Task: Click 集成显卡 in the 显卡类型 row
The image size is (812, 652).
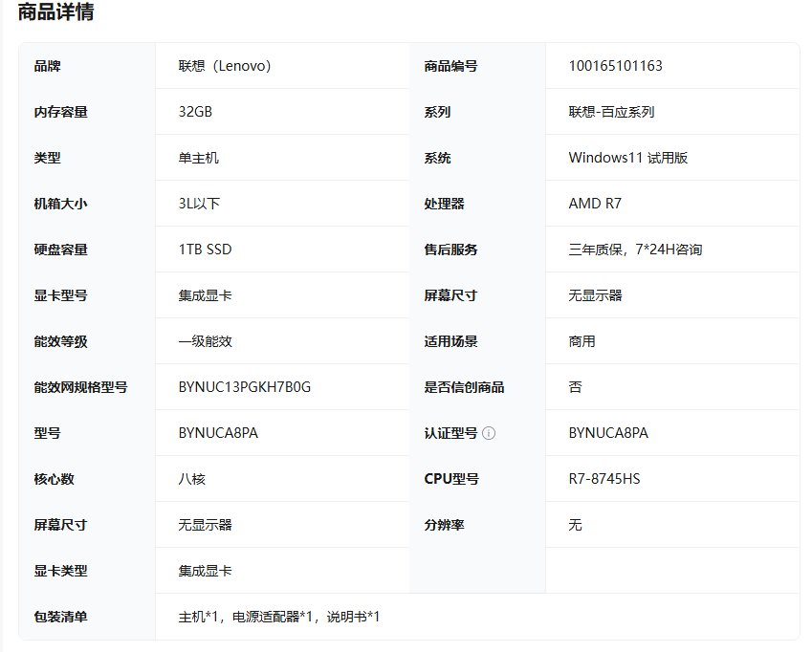Action: coord(205,572)
